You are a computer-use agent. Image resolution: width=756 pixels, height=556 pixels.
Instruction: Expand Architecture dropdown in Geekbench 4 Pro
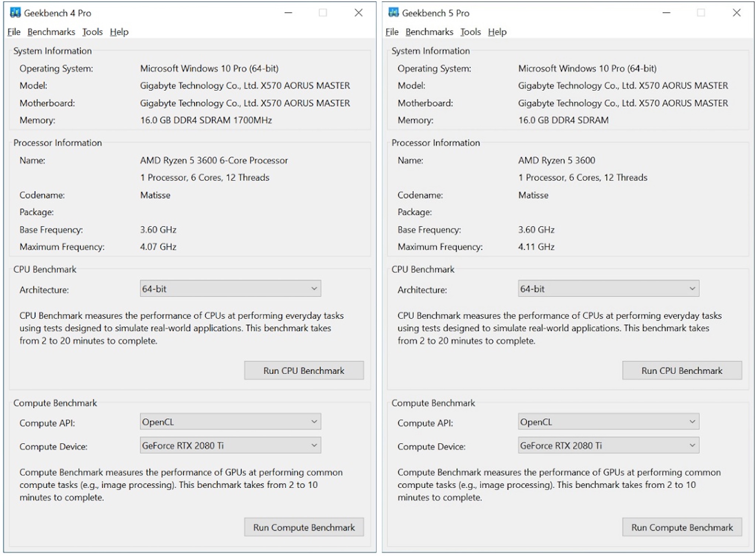230,289
